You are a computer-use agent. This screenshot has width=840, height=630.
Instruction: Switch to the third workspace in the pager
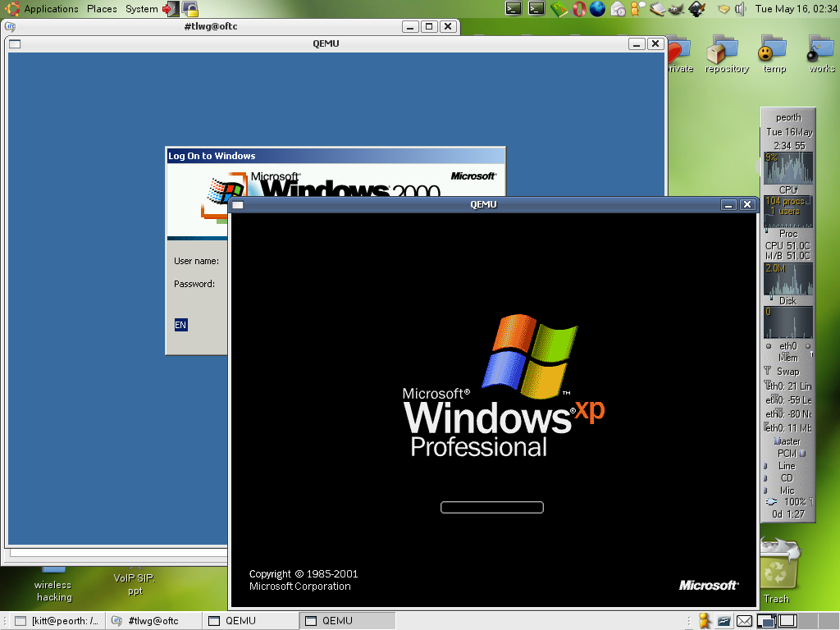coord(807,621)
